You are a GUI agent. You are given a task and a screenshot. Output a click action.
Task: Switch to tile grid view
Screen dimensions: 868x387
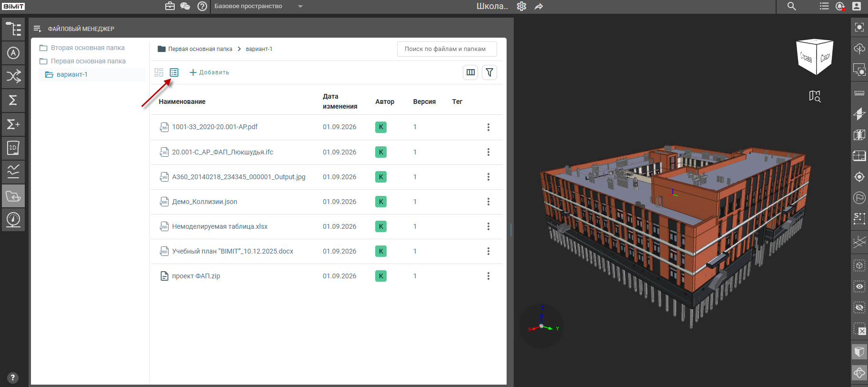coord(159,72)
